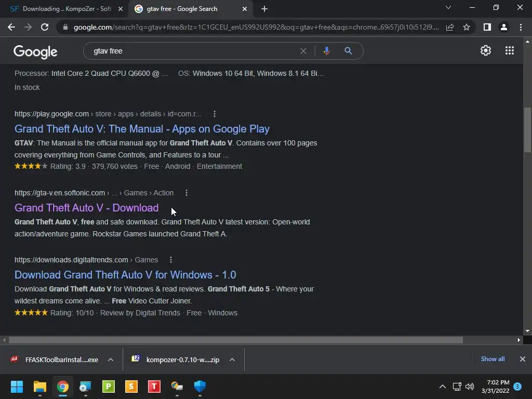Open Download Grand Theft Auto V for Windows result
Viewport: 532px width, 399px height.
[x=125, y=275]
